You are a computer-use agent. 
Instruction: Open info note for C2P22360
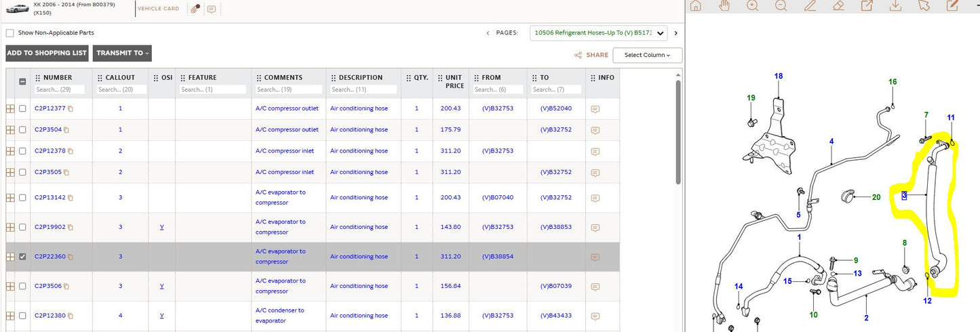pyautogui.click(x=595, y=257)
